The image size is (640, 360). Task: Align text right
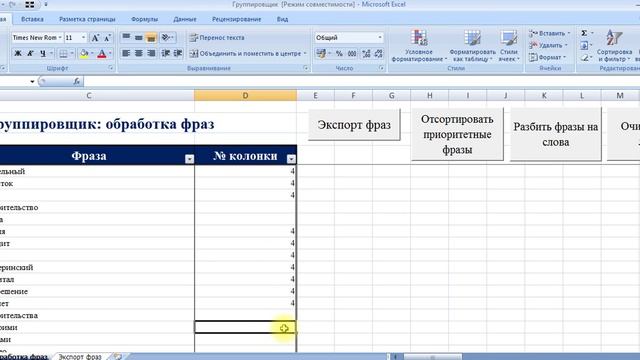tap(151, 53)
